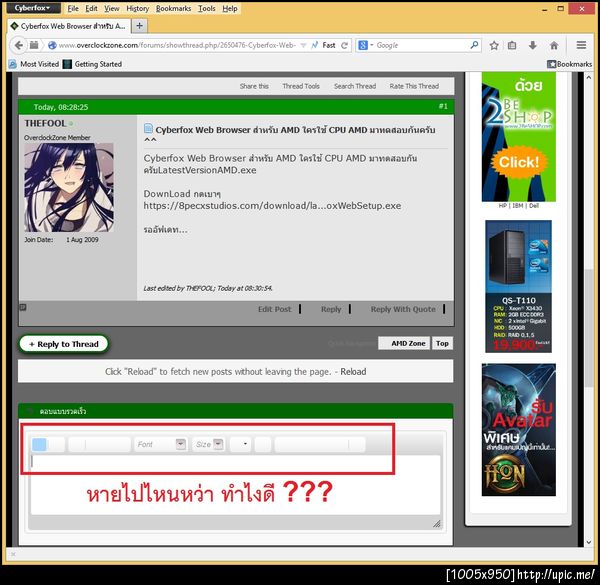Open the View menu

point(112,8)
